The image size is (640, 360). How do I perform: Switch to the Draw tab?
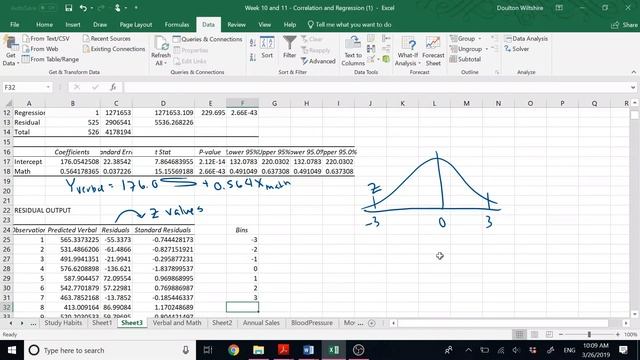(100, 24)
